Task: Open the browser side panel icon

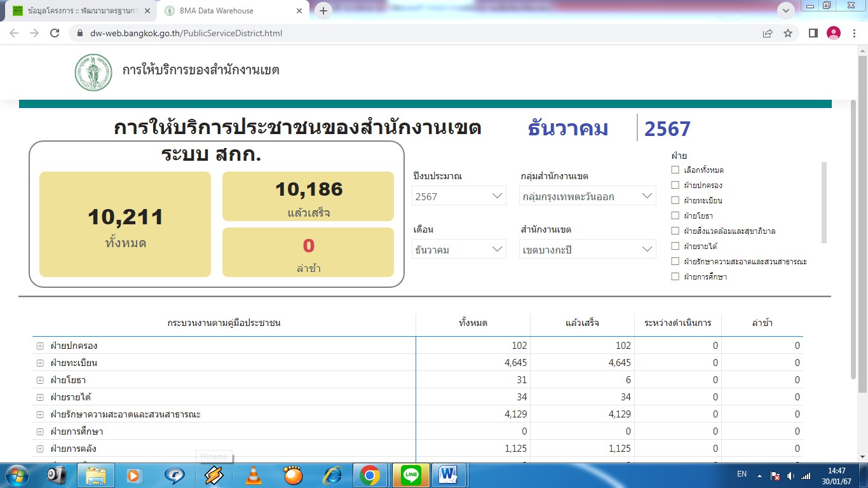Action: click(x=813, y=33)
